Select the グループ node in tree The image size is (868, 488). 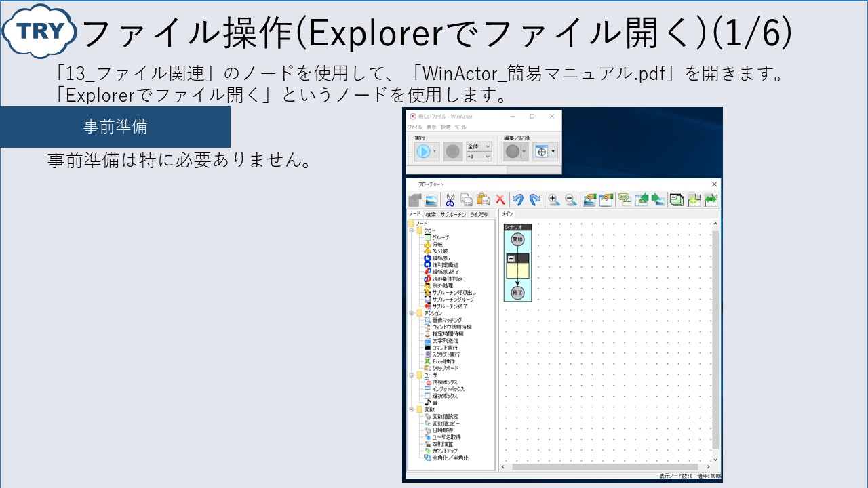[440, 237]
